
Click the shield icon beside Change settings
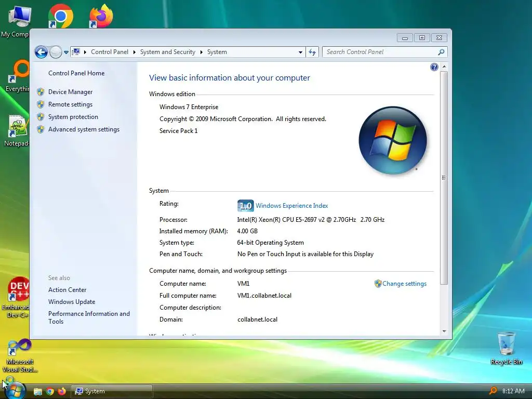pos(378,284)
